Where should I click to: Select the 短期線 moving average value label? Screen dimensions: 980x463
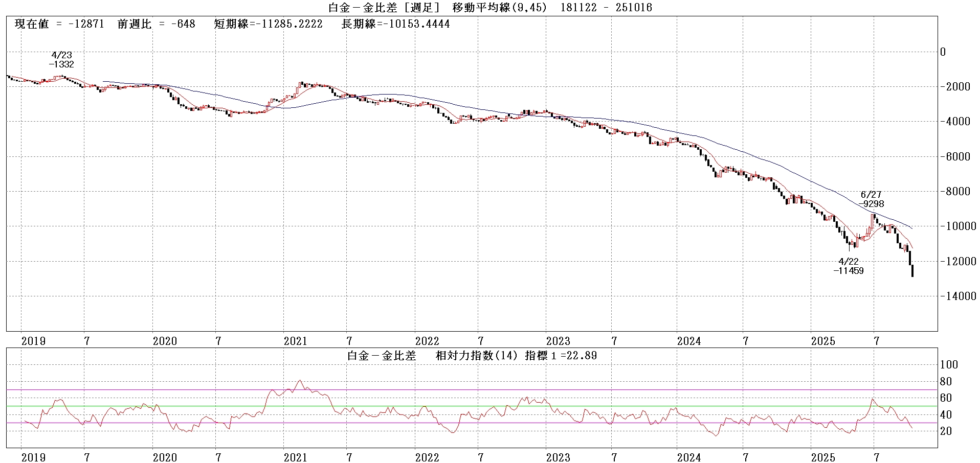(x=268, y=24)
